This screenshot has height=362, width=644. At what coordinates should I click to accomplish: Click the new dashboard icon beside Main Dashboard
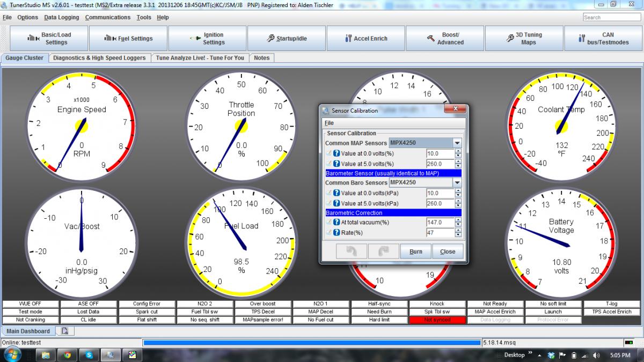click(x=64, y=331)
